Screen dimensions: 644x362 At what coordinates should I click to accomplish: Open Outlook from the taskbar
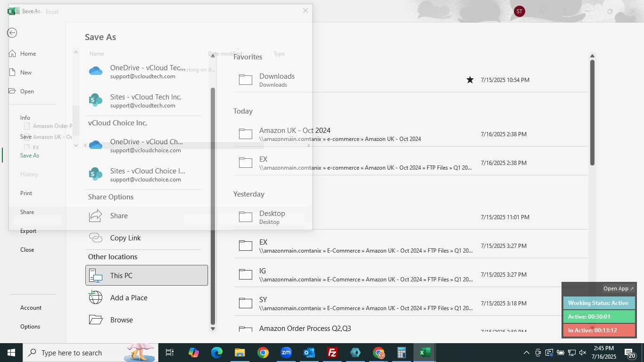pyautogui.click(x=309, y=353)
